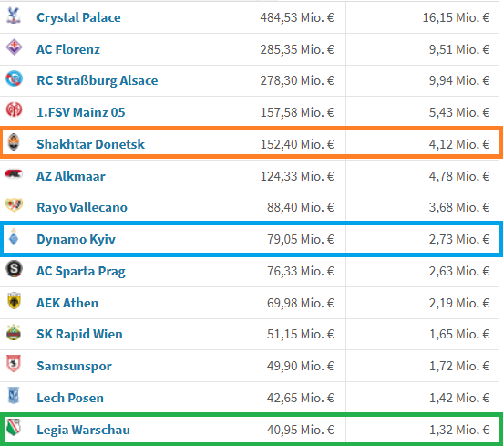Click the Shakhtar Donetsk club crest
The width and height of the screenshot is (504, 447).
click(x=14, y=142)
